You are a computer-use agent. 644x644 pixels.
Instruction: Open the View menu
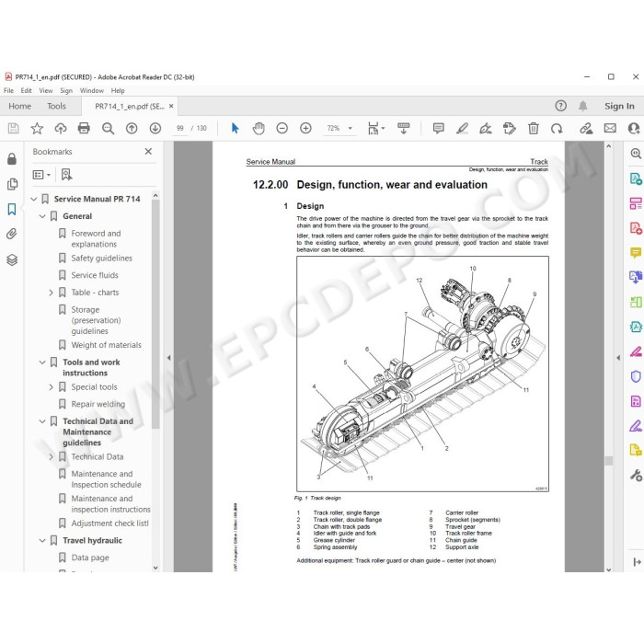click(46, 91)
